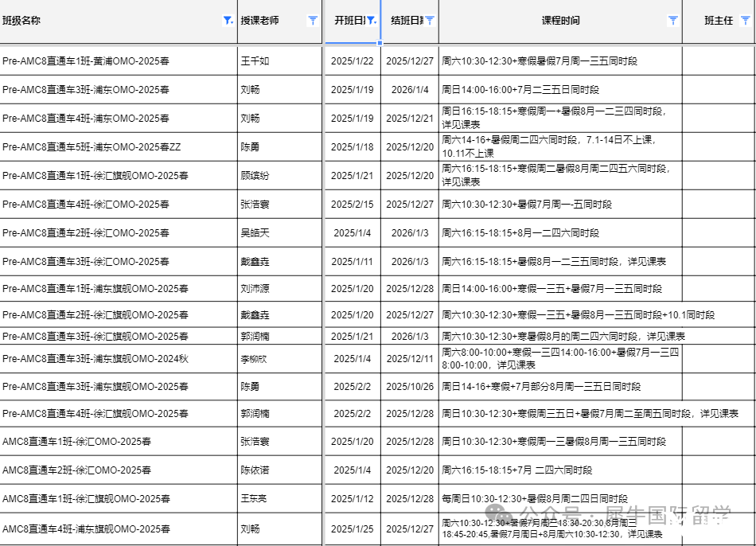756x546 pixels.
Task: Click cell AMC8直通车1班-徐汇旗舰OMO-2025春
Action: (x=118, y=499)
